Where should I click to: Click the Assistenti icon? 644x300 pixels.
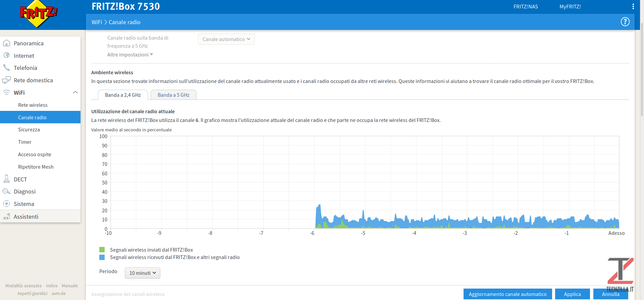tap(6, 216)
